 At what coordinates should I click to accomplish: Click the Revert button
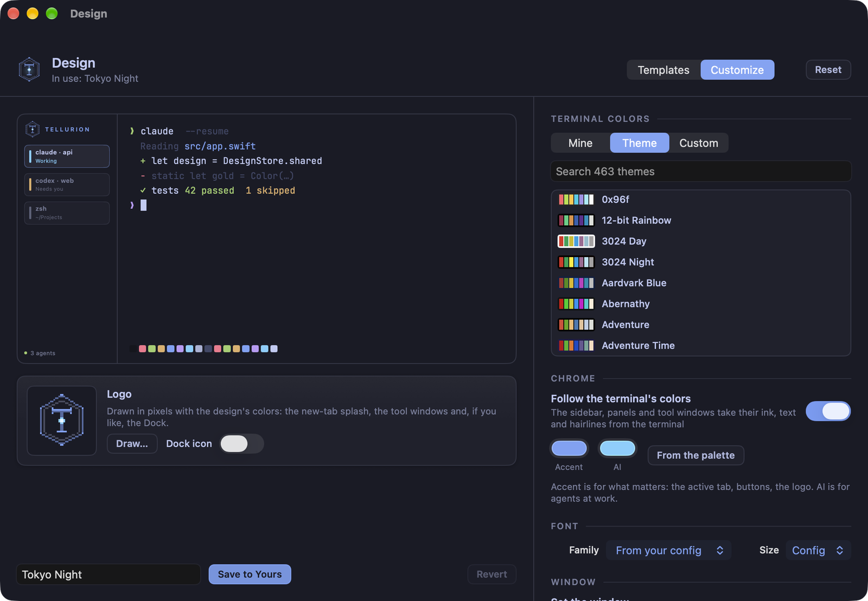[492, 574]
